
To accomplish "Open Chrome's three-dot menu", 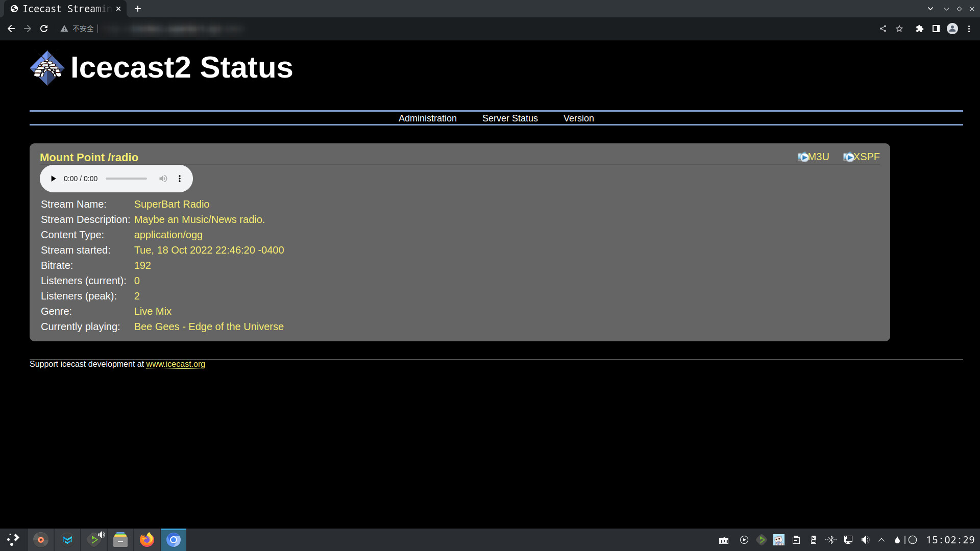I will (969, 29).
